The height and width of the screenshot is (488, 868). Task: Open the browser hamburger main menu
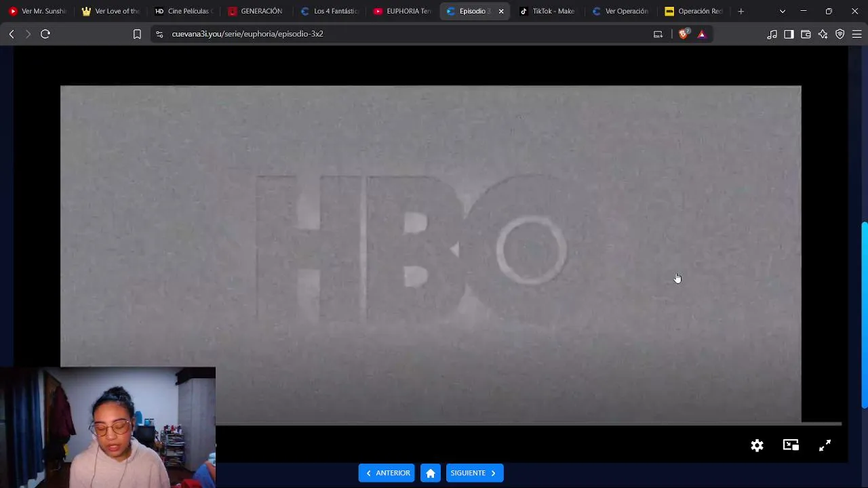click(x=856, y=34)
